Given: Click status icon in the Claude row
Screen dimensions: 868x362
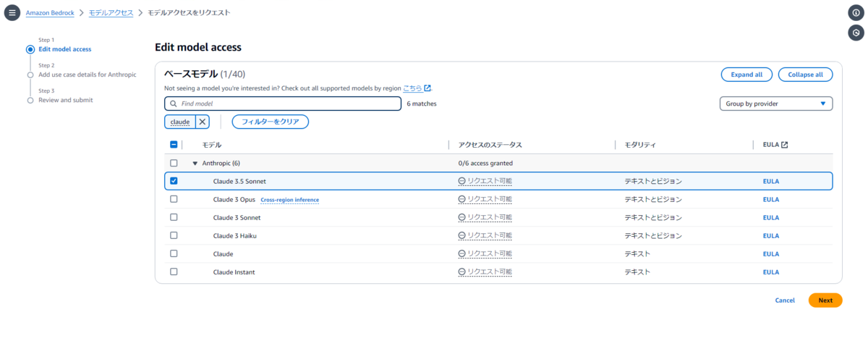Looking at the screenshot, I should (x=462, y=253).
